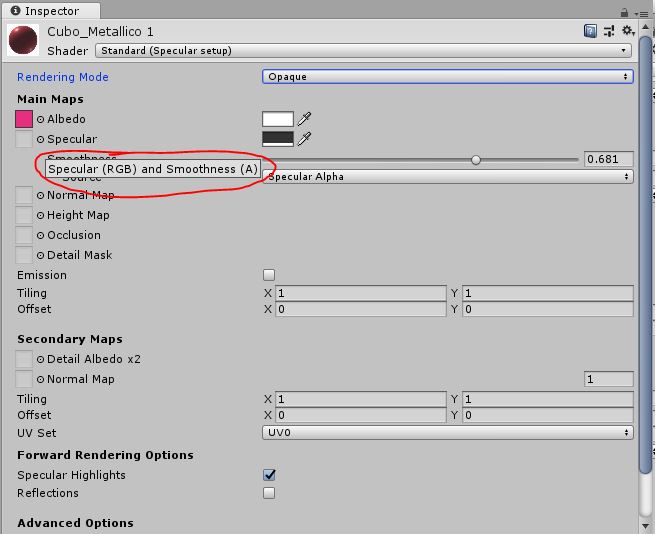Click the empty Detail Mask texture slot

[x=24, y=255]
